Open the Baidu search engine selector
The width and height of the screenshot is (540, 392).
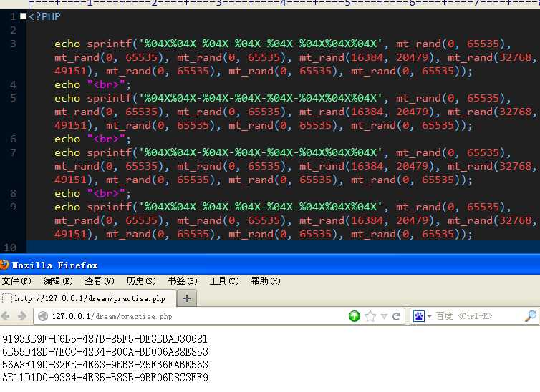pyautogui.click(x=422, y=316)
